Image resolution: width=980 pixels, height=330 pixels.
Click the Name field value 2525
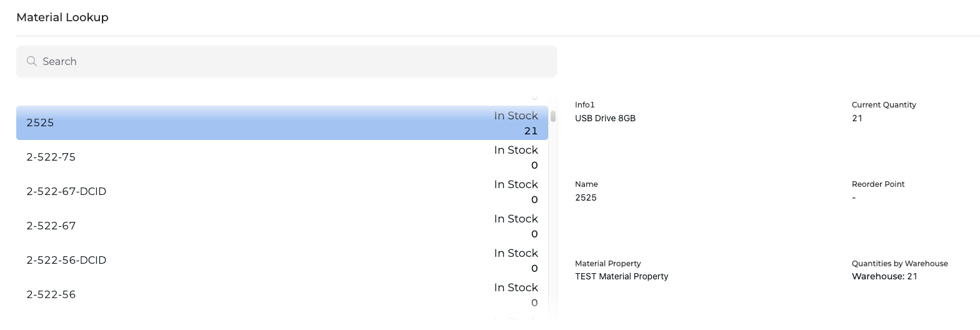click(x=586, y=197)
